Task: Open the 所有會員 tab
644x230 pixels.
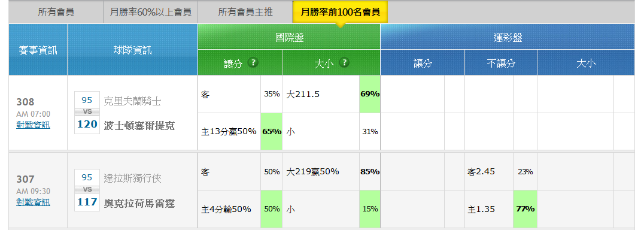Action: pyautogui.click(x=56, y=13)
